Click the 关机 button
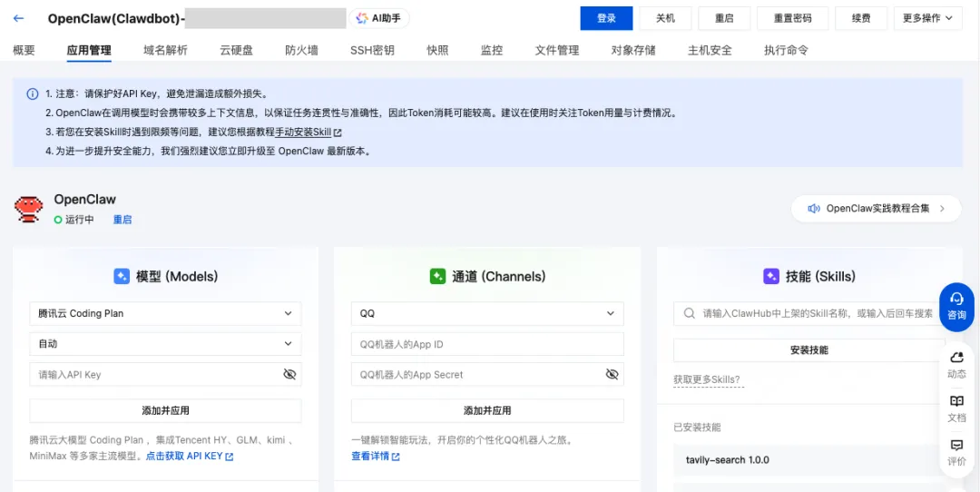980x492 pixels. click(665, 18)
